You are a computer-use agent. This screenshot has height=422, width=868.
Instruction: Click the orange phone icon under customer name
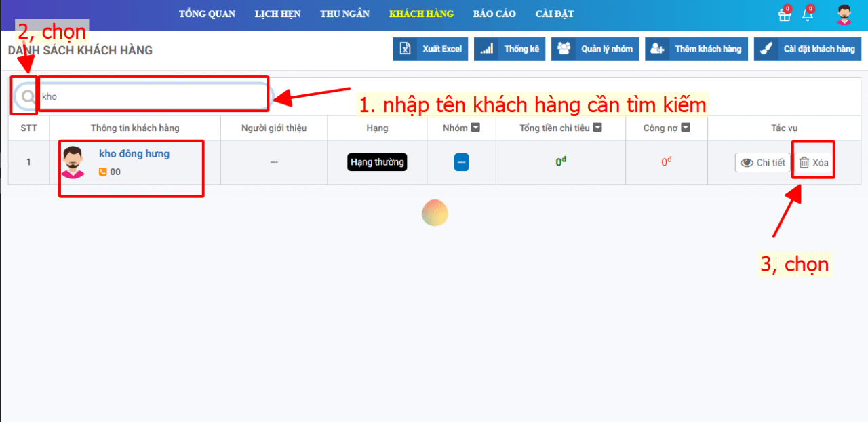pyautogui.click(x=103, y=172)
